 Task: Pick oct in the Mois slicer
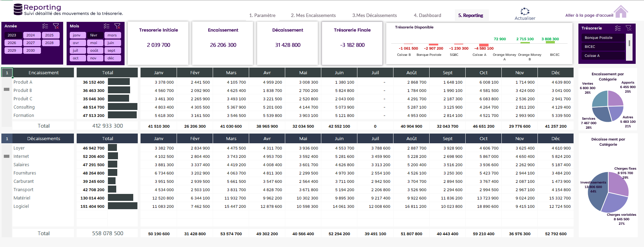tap(78, 58)
